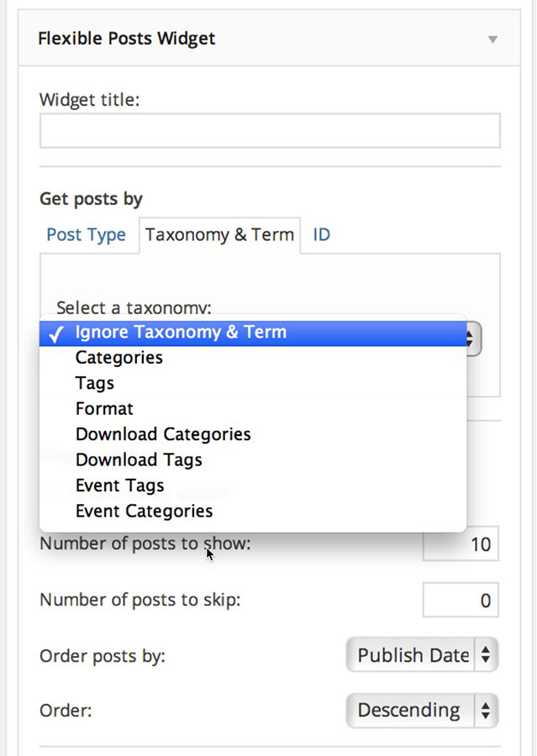Image resolution: width=537 pixels, height=756 pixels.
Task: Select Download Categories from the list
Action: [x=163, y=434]
